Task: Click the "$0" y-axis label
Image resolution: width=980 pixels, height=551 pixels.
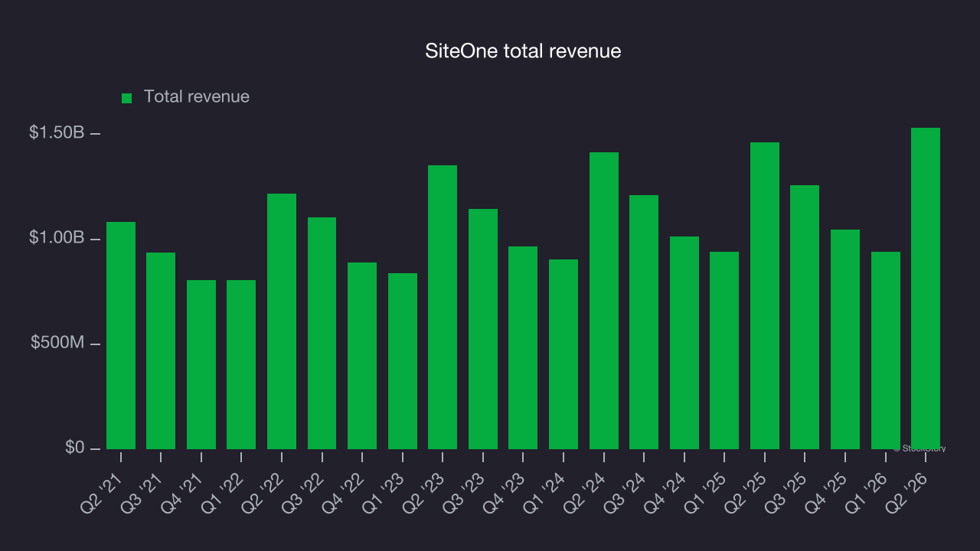Action: (x=74, y=448)
